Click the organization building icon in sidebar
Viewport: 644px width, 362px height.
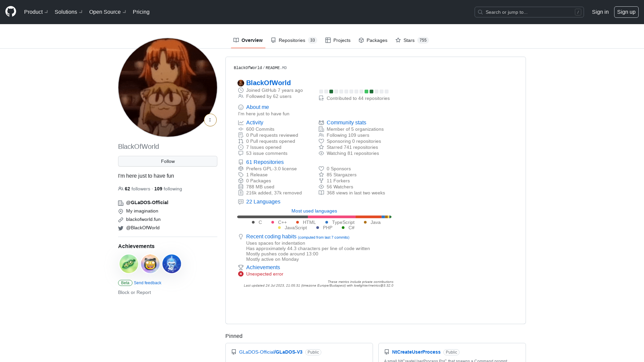pos(121,203)
